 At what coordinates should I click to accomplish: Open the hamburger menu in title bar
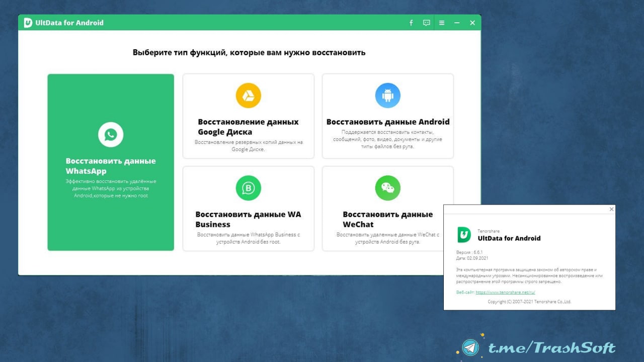coord(442,23)
